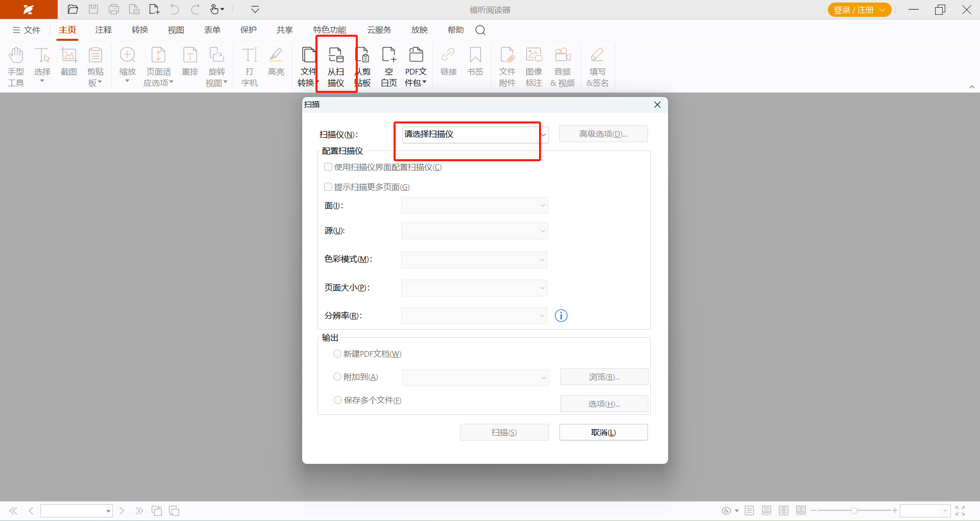This screenshot has height=521, width=980.
Task: Click the Undo arrow icon
Action: pyautogui.click(x=175, y=9)
